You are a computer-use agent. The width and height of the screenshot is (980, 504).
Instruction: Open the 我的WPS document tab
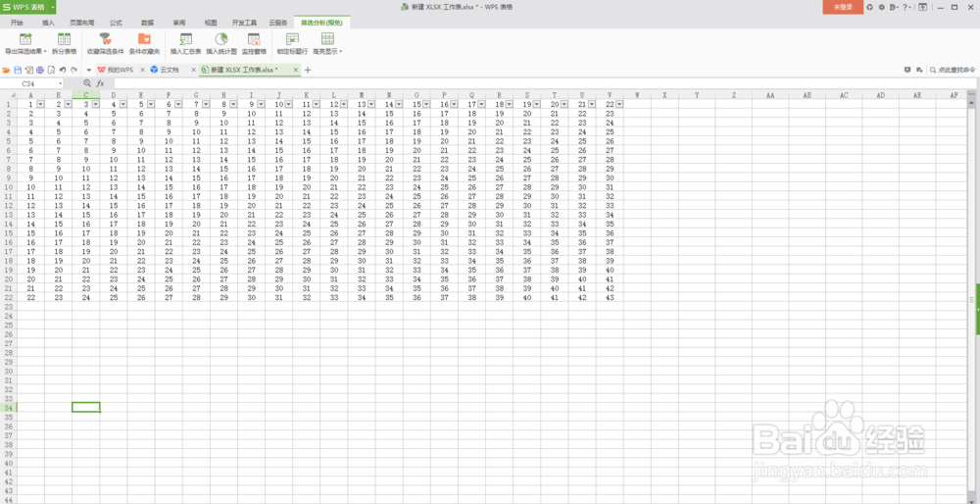pyautogui.click(x=122, y=70)
